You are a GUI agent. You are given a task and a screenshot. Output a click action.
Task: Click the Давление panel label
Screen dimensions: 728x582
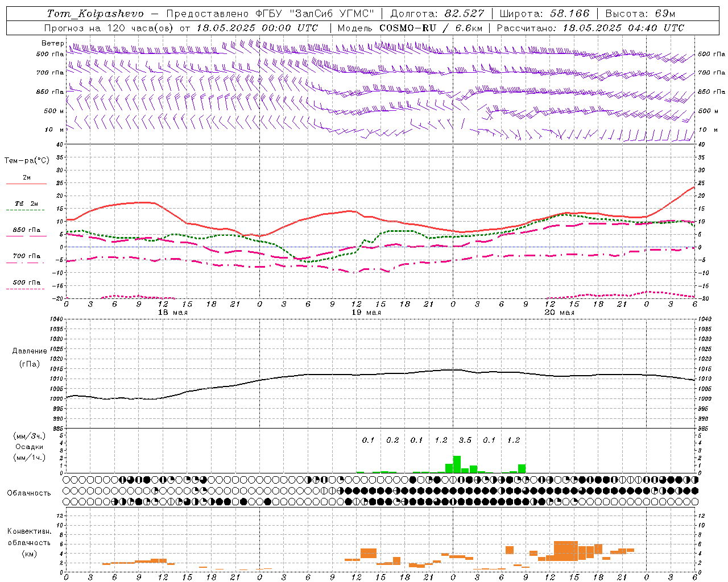pos(29,351)
